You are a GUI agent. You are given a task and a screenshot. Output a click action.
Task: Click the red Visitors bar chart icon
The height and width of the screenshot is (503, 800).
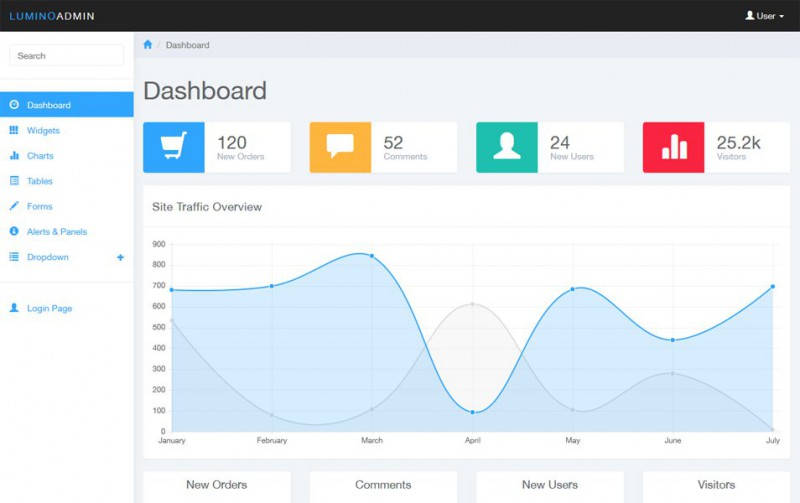tap(673, 147)
